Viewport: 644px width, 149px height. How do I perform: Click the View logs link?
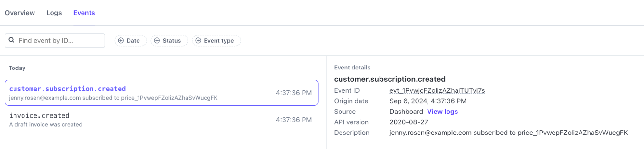(442, 112)
